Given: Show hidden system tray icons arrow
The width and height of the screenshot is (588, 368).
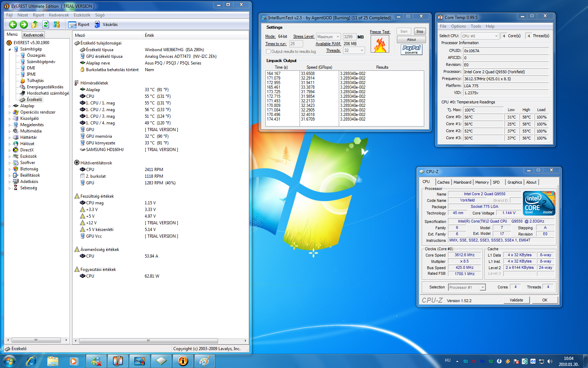Looking at the screenshot, I should (x=457, y=361).
